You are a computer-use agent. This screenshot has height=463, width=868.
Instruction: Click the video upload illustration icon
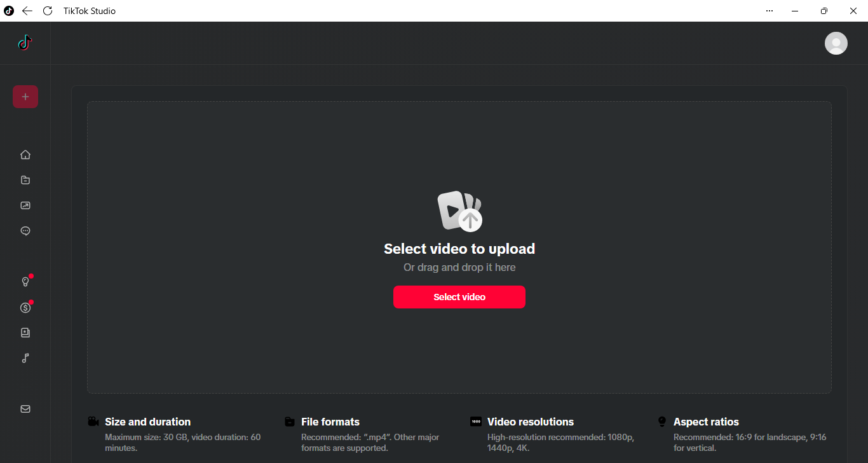[x=459, y=211]
